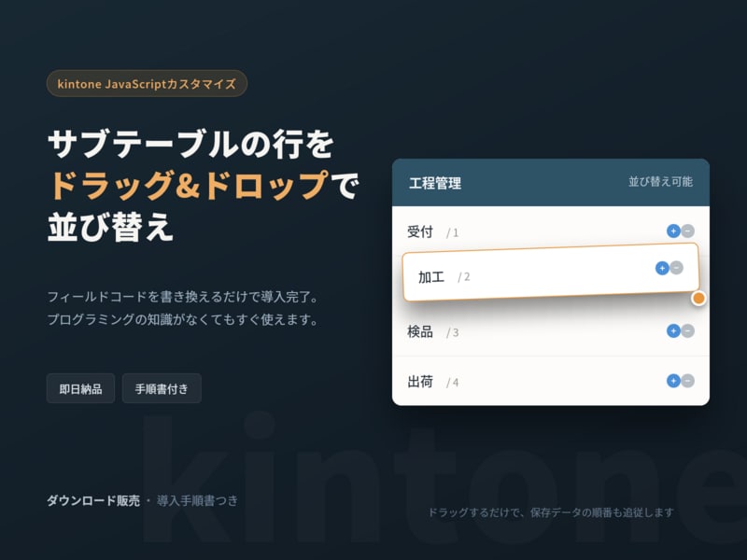Screen dimensions: 747x560
Task: Click the 並び替え headline line
Action: pyautogui.click(x=110, y=226)
